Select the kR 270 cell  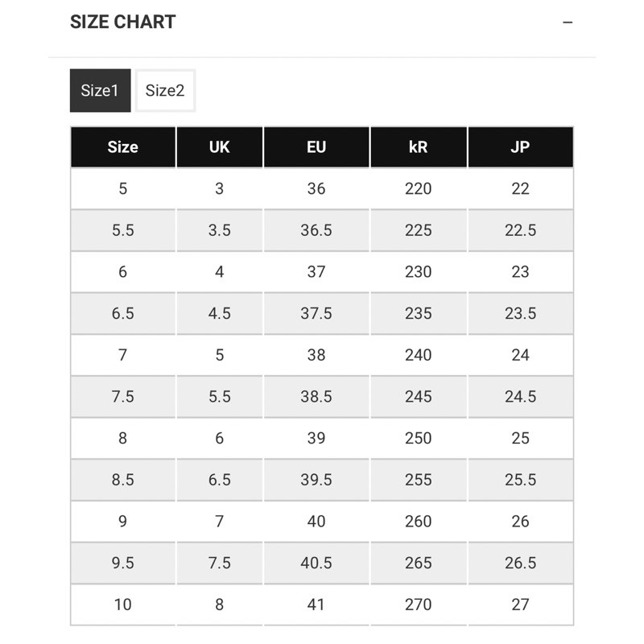click(x=419, y=605)
